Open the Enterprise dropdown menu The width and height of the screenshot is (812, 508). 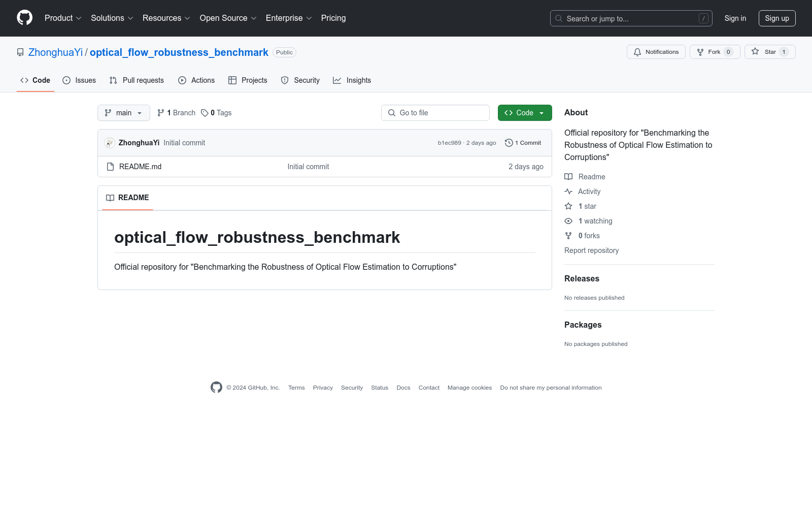pyautogui.click(x=289, y=18)
